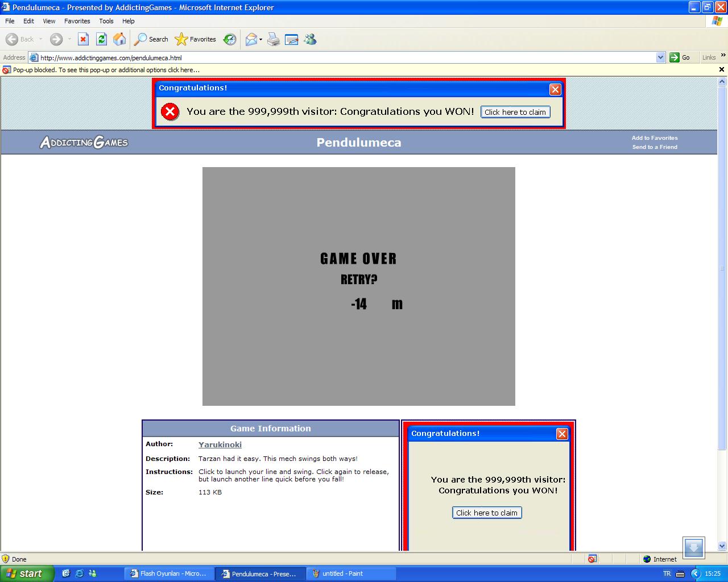
Task: Click the vertical scrollbar thumb
Action: [722, 267]
